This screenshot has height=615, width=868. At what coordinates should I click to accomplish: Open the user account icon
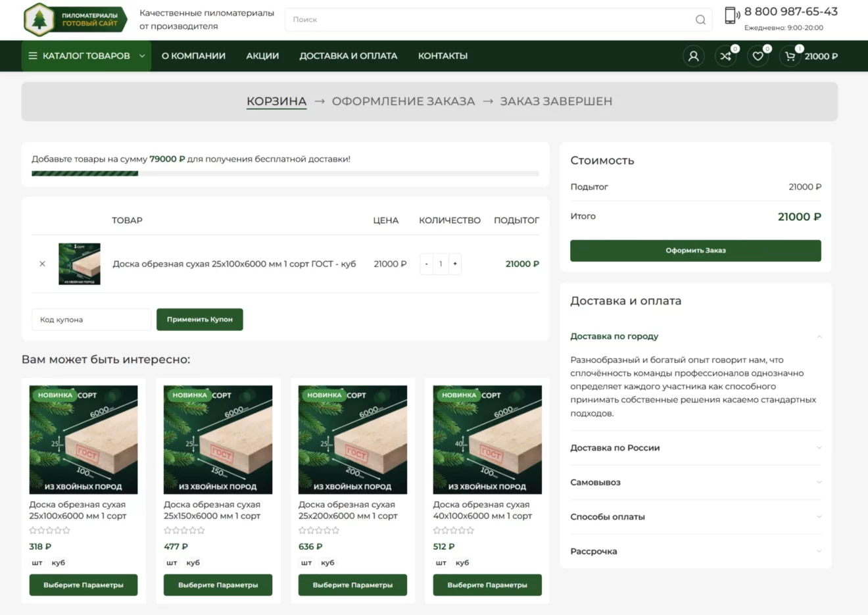tap(693, 56)
